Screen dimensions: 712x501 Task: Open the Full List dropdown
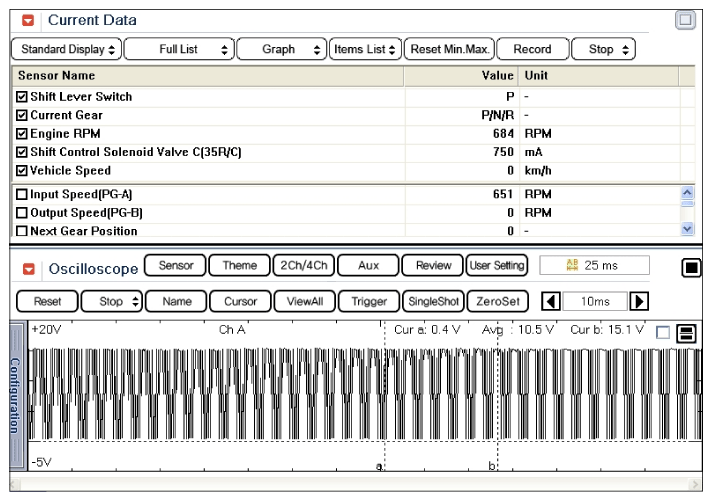click(x=179, y=49)
